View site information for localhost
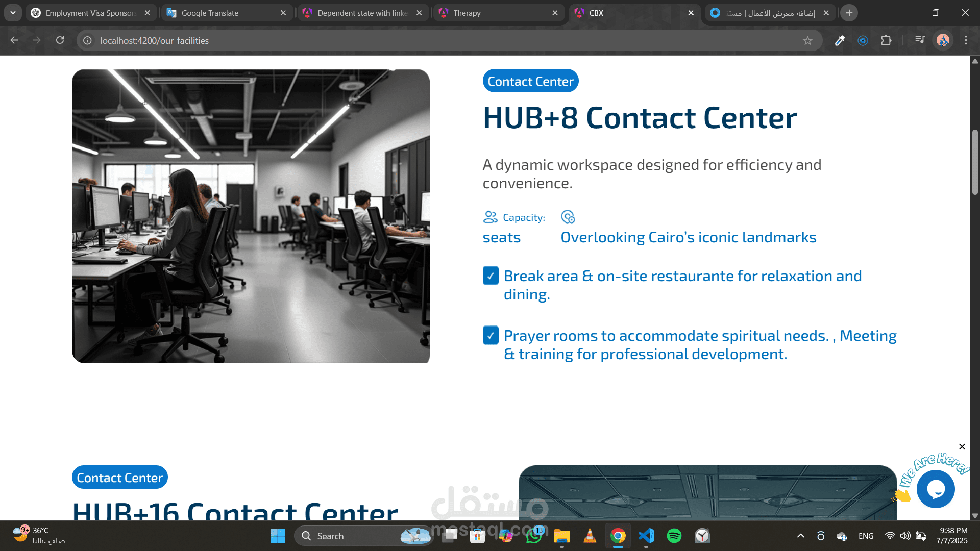Image resolution: width=980 pixels, height=551 pixels. tap(87, 41)
